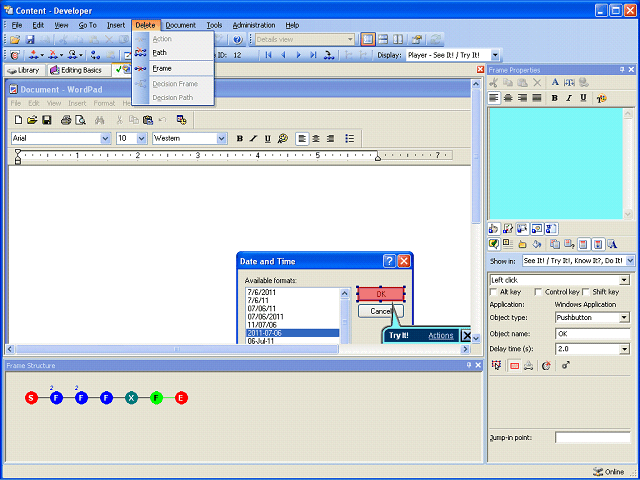640x480 pixels.
Task: Open the Delay time dropdown
Action: (x=624, y=349)
